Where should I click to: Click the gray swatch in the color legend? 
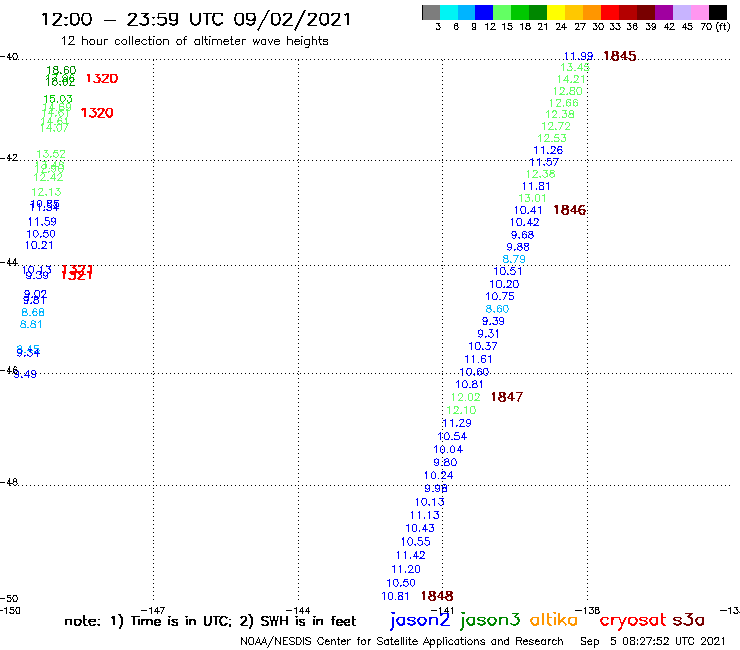[431, 12]
